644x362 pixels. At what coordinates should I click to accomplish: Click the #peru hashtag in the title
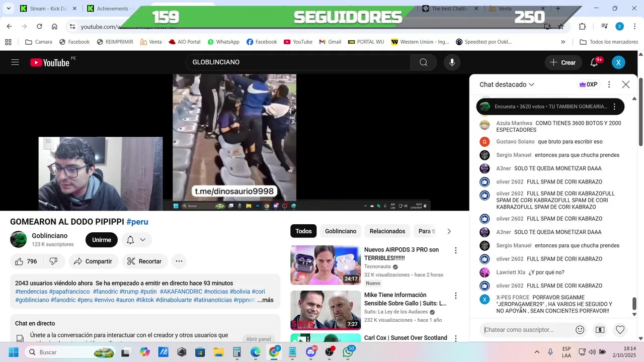pyautogui.click(x=137, y=222)
